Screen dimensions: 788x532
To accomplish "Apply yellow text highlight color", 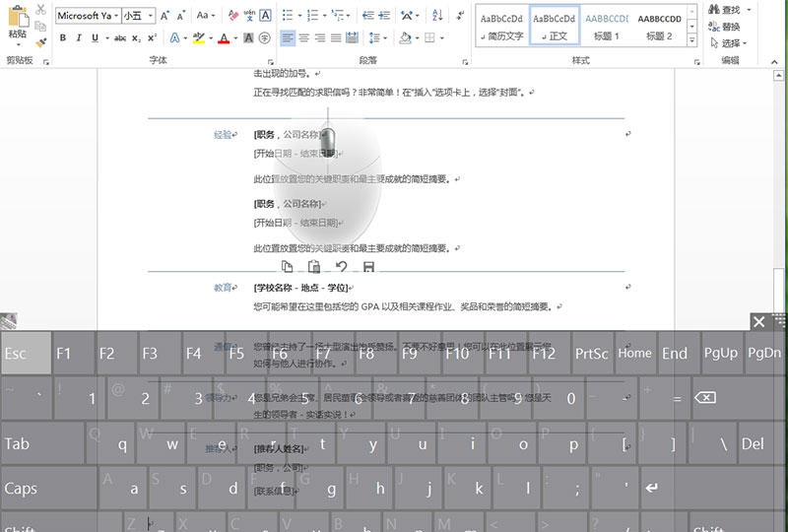I will (199, 37).
